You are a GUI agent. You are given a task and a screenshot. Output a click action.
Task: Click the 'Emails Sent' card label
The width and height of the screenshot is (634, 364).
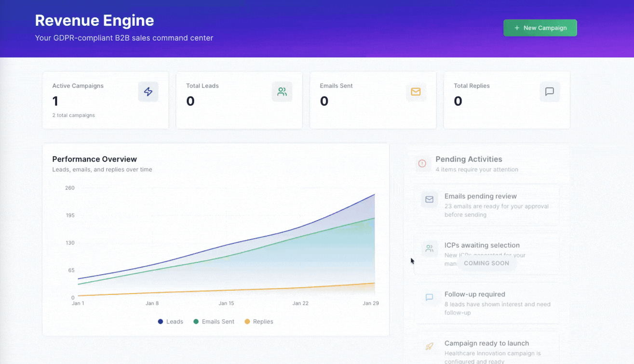[336, 86]
